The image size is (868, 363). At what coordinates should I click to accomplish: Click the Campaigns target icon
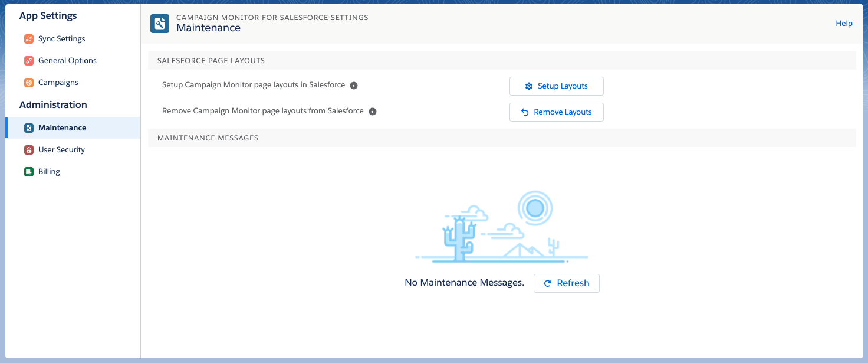(x=29, y=83)
